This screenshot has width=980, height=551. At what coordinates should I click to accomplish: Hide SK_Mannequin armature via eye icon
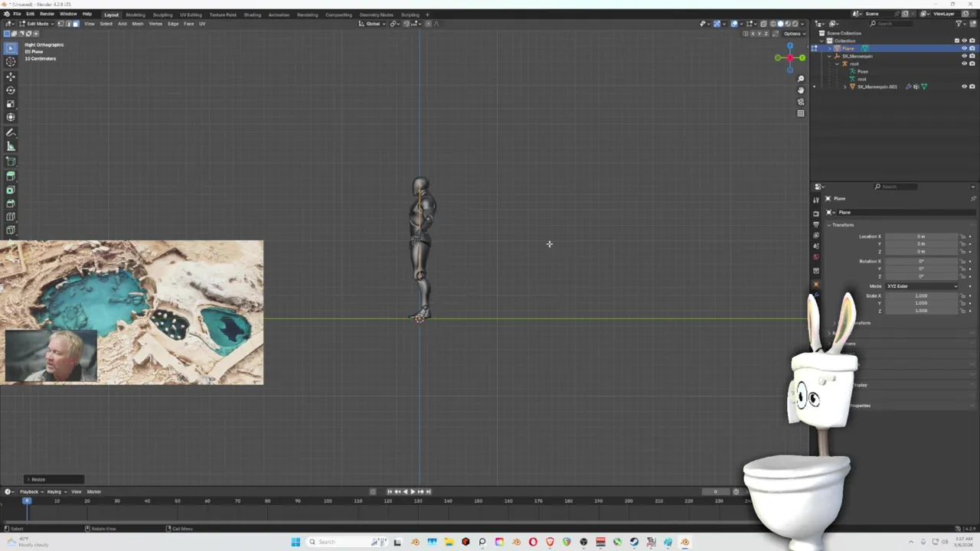tap(964, 56)
